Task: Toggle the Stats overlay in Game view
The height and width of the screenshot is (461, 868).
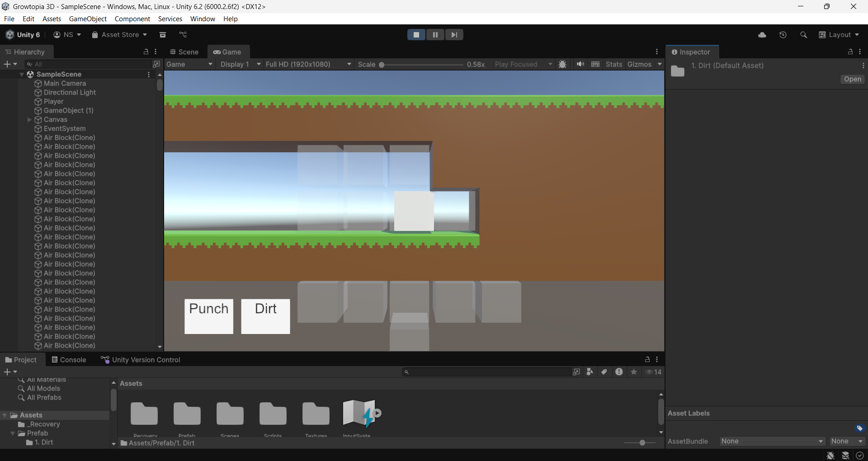Action: point(613,64)
